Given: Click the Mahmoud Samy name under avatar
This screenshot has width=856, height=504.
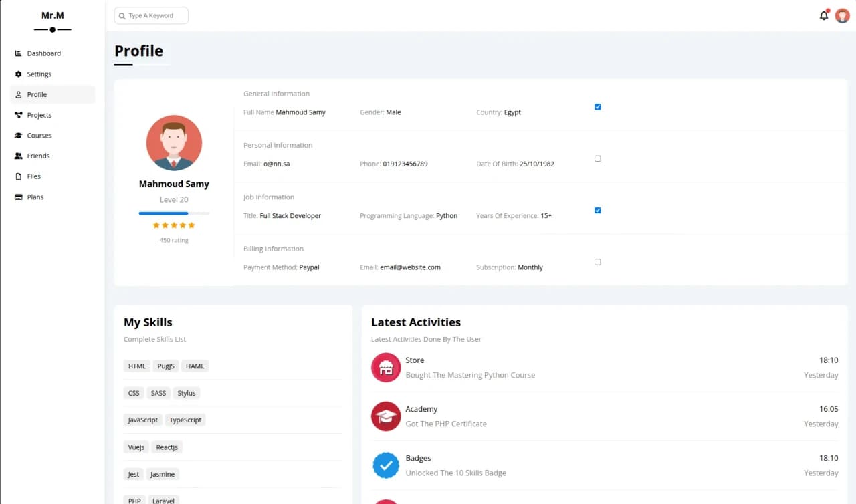Looking at the screenshot, I should point(174,184).
